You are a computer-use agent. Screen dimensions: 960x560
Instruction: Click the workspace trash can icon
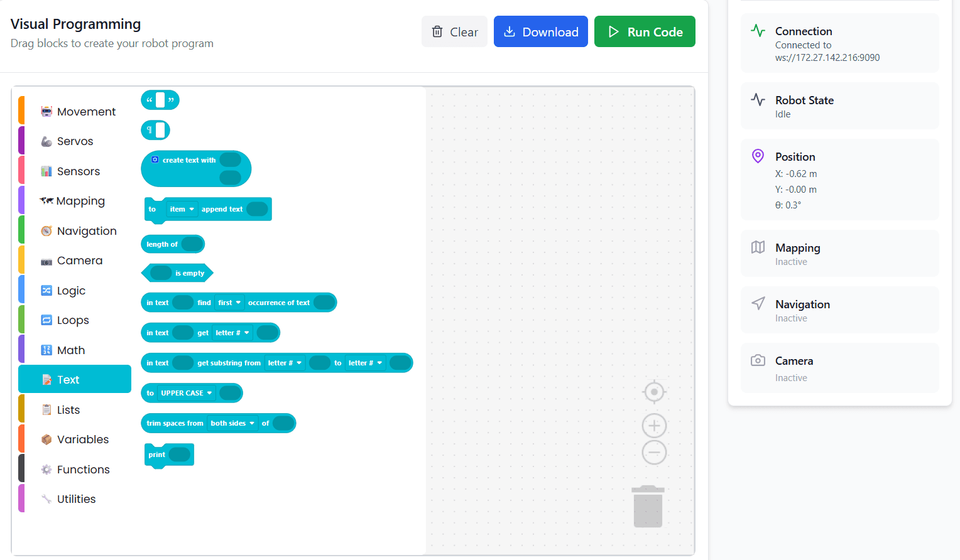(x=648, y=506)
